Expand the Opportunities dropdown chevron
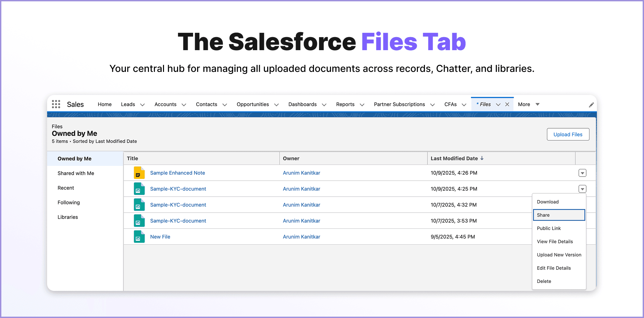Screen dimensions: 644x318 click(x=276, y=104)
